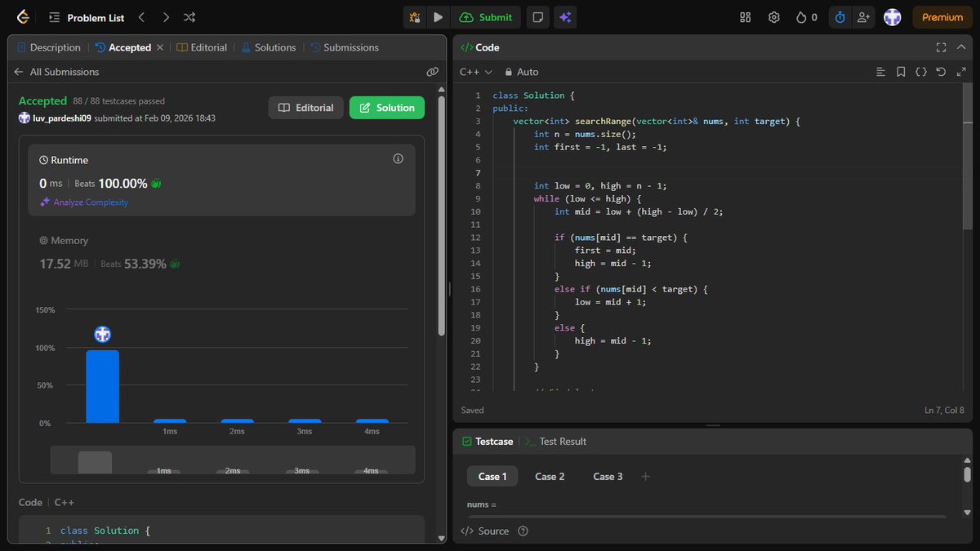Screen dimensions: 980x551
Task: Switch to the Solutions tab
Action: click(268, 47)
